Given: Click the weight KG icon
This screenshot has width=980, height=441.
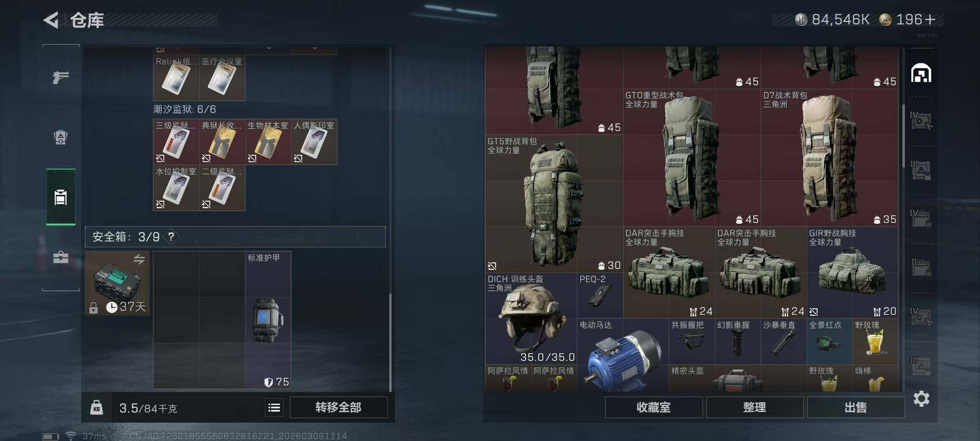Looking at the screenshot, I should pyautogui.click(x=96, y=408).
